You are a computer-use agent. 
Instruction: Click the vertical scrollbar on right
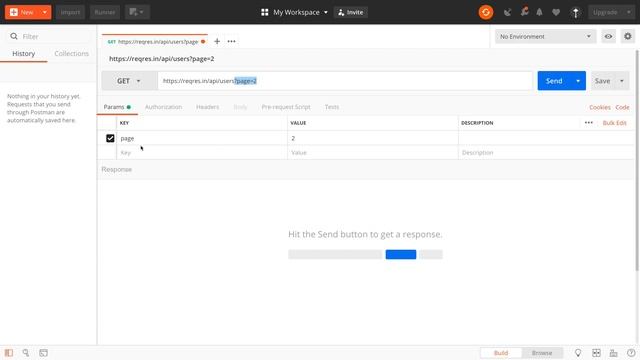click(x=637, y=160)
